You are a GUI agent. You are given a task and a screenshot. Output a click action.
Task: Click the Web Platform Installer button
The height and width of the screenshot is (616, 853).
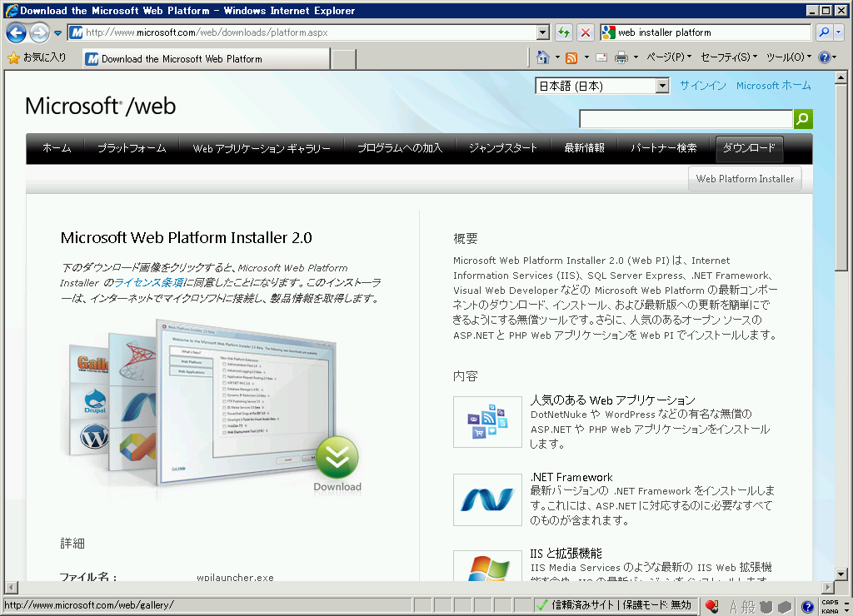coord(745,178)
